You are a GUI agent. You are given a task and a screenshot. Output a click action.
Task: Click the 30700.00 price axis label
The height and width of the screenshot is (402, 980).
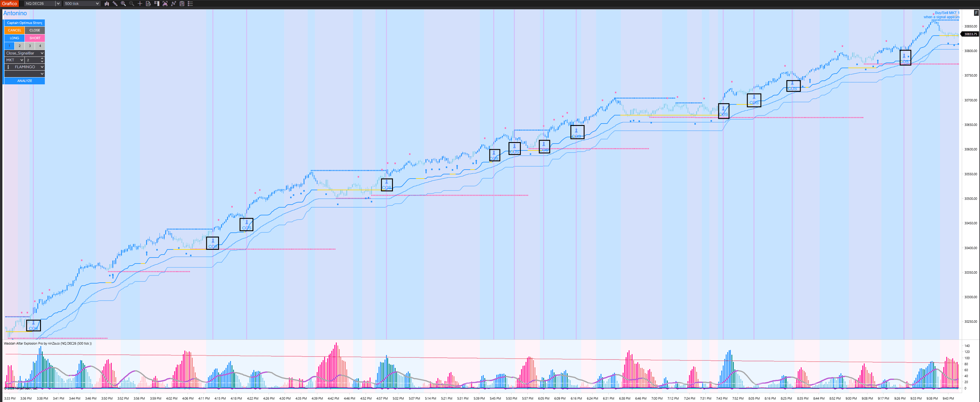[970, 100]
